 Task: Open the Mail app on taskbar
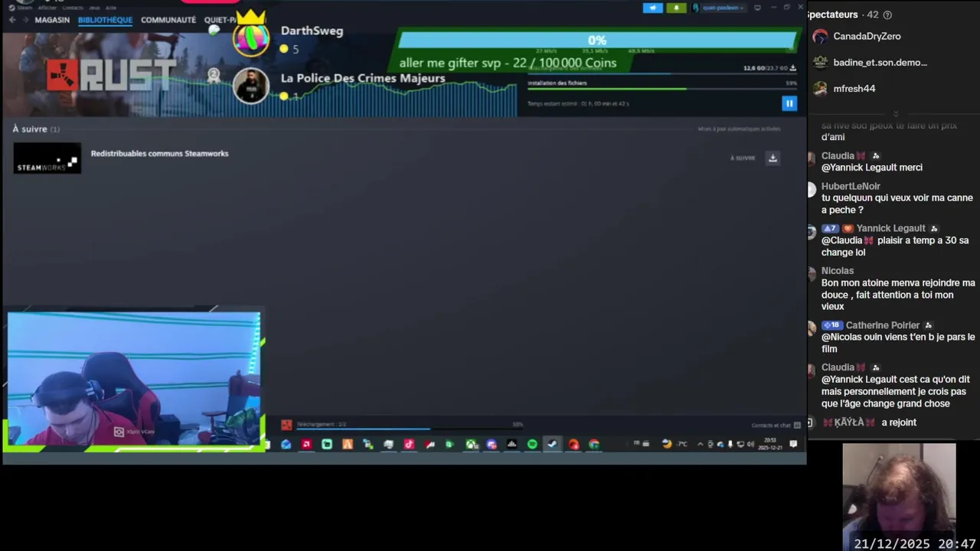(286, 444)
